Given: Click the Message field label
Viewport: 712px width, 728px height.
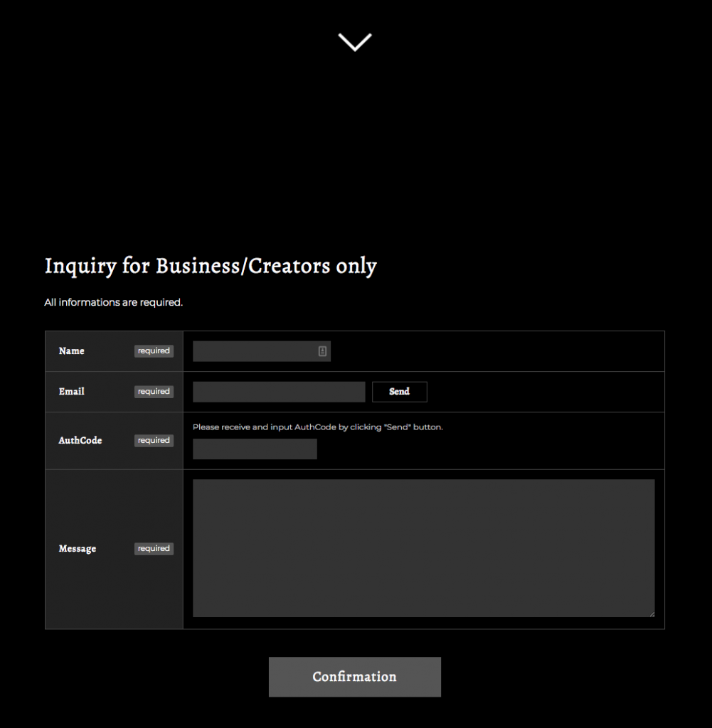Looking at the screenshot, I should 77,549.
